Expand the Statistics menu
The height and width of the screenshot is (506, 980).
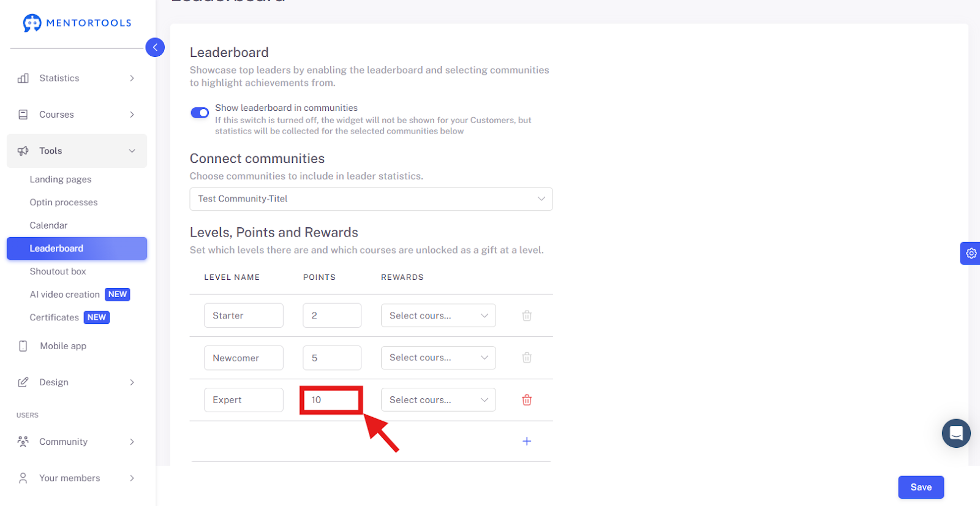point(77,78)
